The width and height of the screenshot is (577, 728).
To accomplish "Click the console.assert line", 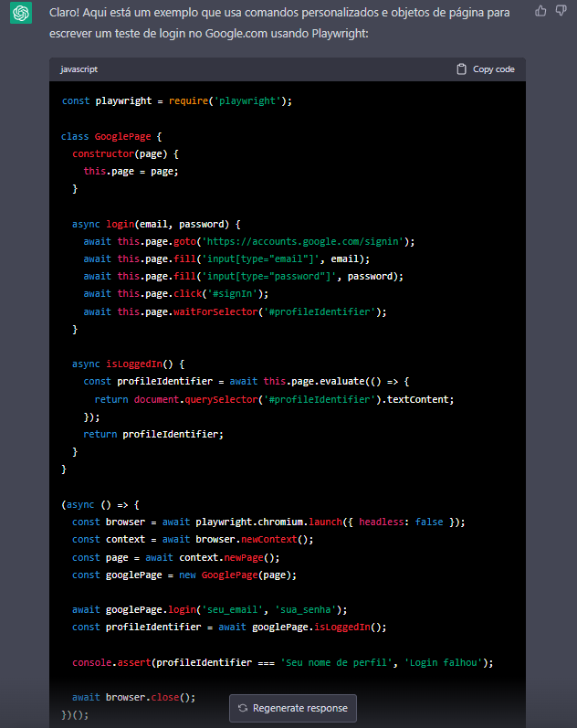I will pyautogui.click(x=283, y=662).
